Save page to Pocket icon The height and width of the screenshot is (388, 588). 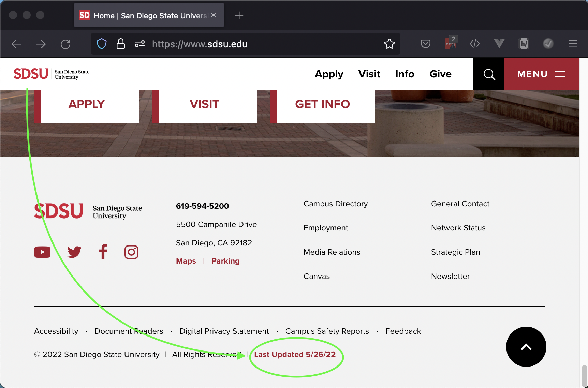pos(426,44)
